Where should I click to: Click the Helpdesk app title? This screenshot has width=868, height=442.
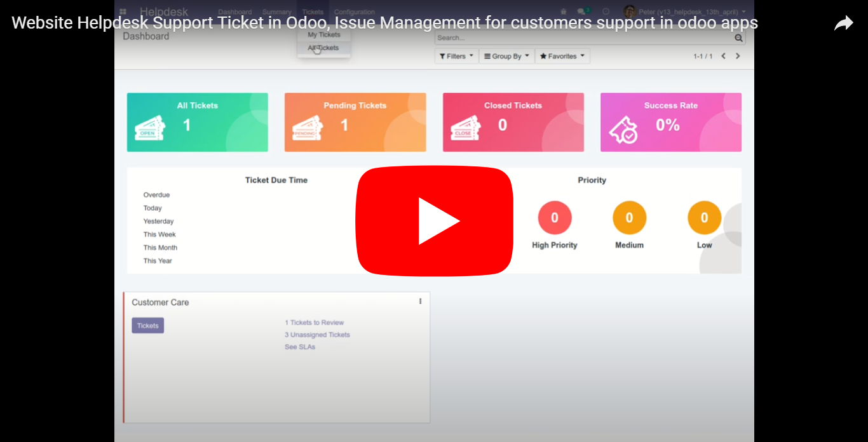(x=164, y=12)
